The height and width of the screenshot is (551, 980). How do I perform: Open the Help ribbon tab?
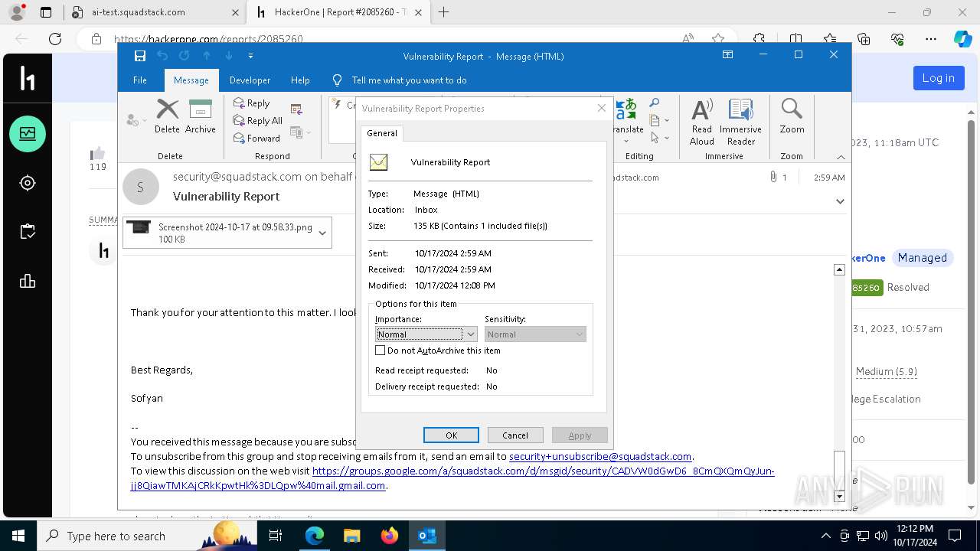(x=300, y=80)
